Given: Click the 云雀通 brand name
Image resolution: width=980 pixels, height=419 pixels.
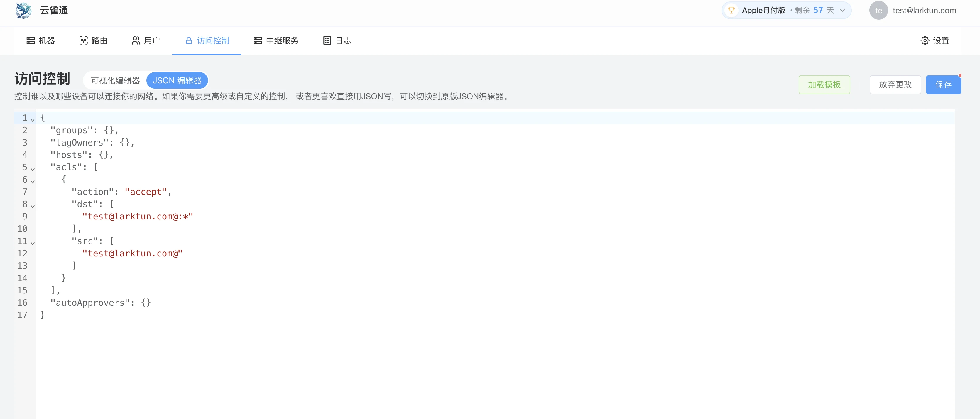Looking at the screenshot, I should (54, 11).
